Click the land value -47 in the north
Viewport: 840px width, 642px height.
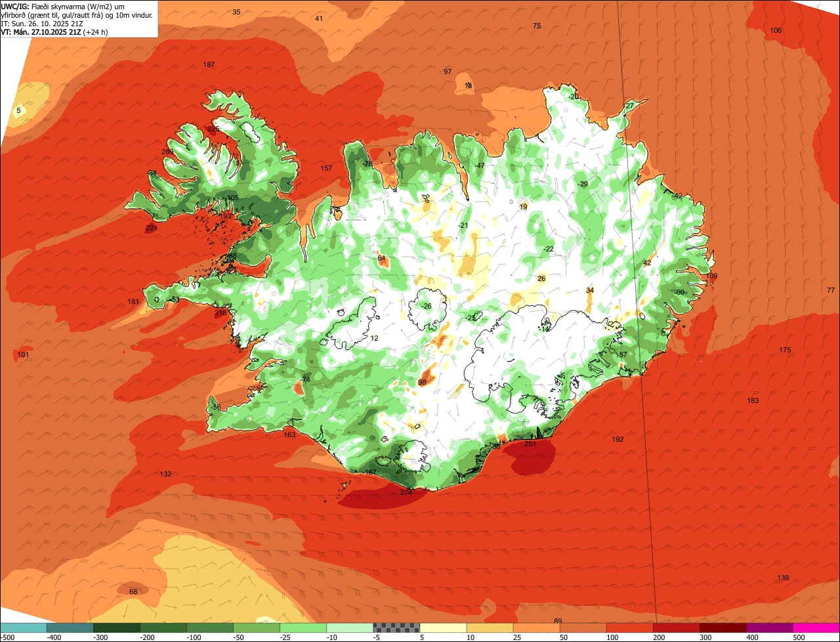[x=479, y=165]
